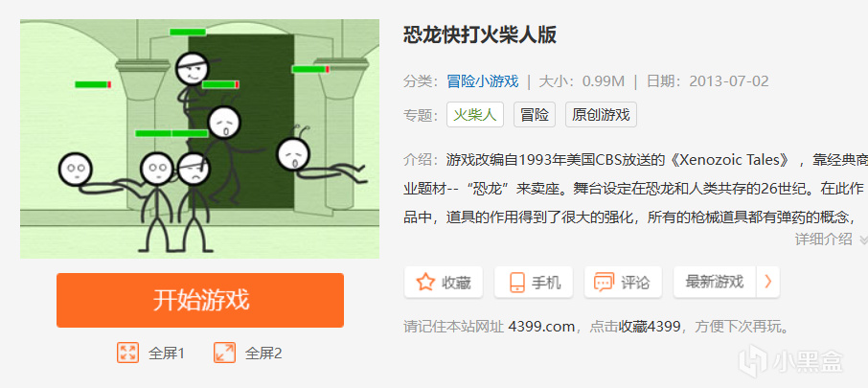
Task: Click the 全屏1 text label
Action: pos(166,354)
